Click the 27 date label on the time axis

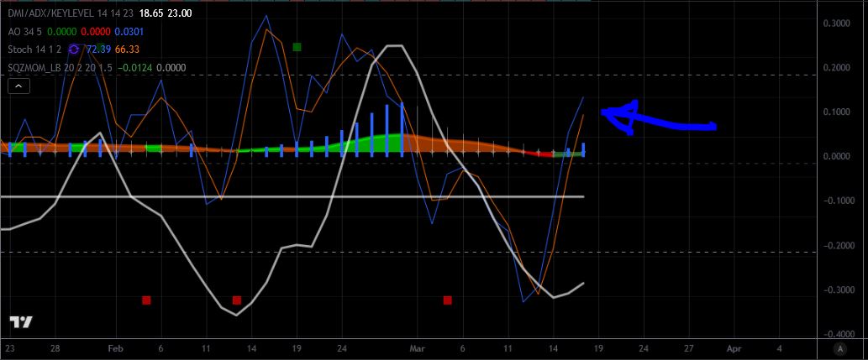(689, 349)
